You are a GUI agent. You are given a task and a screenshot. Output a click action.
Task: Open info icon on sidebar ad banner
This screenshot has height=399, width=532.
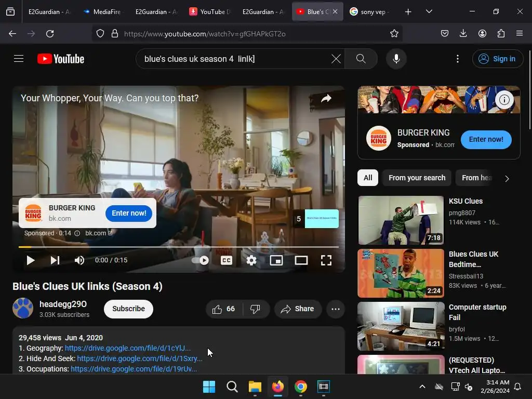coord(504,99)
